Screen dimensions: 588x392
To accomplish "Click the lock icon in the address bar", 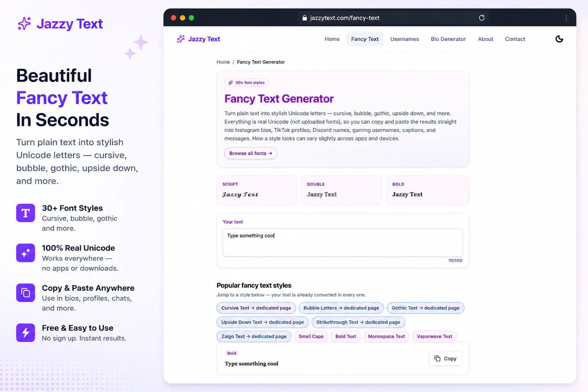I will 304,18.
